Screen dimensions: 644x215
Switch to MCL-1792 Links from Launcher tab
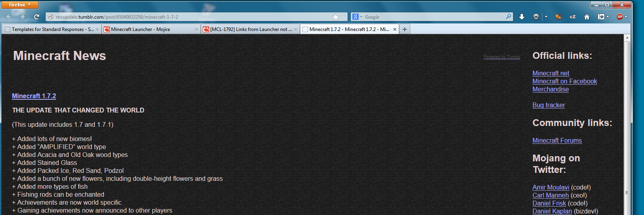(250, 29)
